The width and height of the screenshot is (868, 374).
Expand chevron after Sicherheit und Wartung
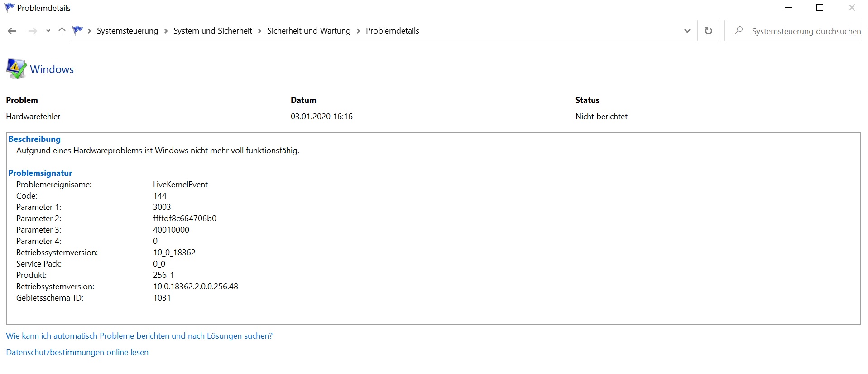pos(358,31)
